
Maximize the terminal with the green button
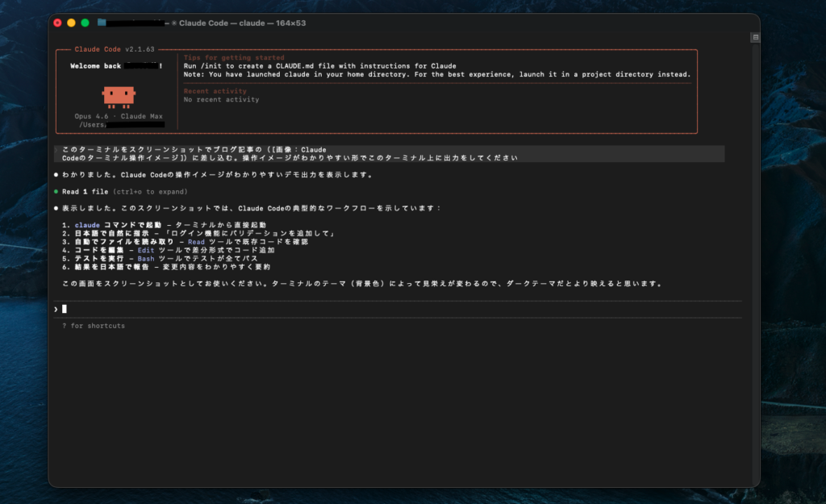point(85,23)
